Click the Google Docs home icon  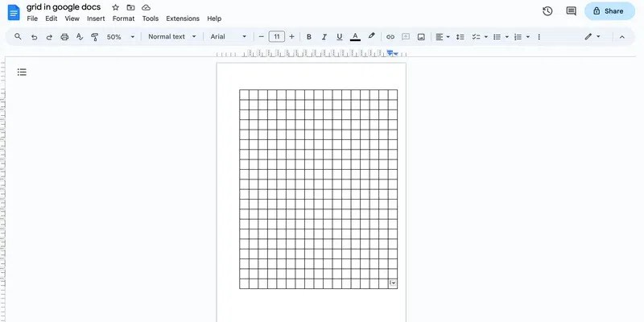coord(14,12)
